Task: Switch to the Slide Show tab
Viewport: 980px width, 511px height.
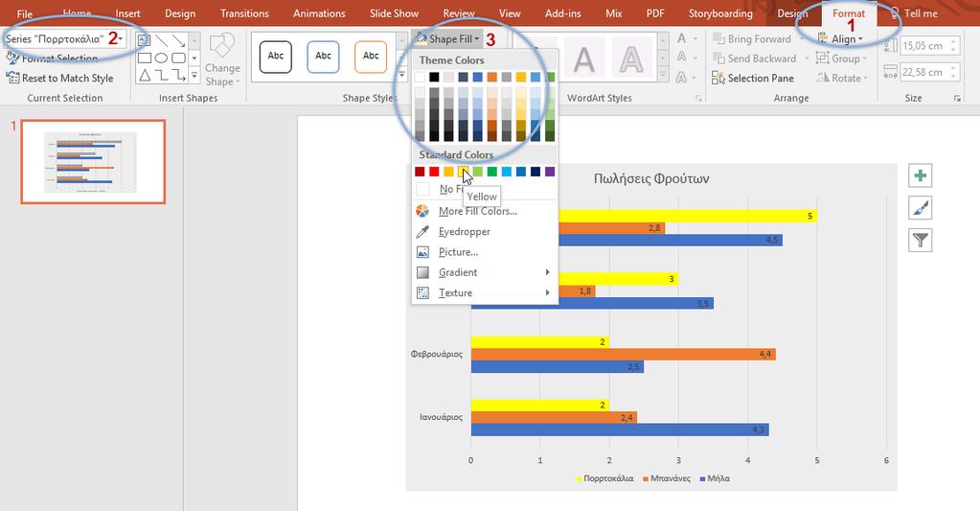Action: click(394, 13)
